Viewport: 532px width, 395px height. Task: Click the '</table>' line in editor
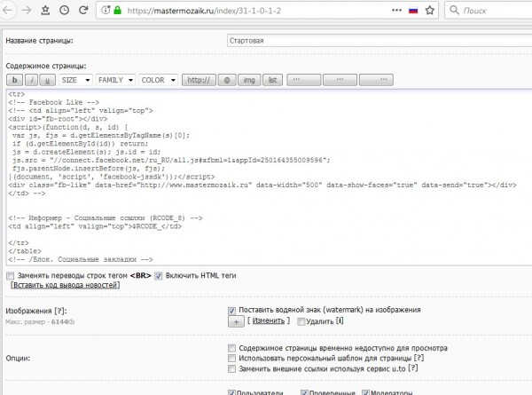coord(25,251)
